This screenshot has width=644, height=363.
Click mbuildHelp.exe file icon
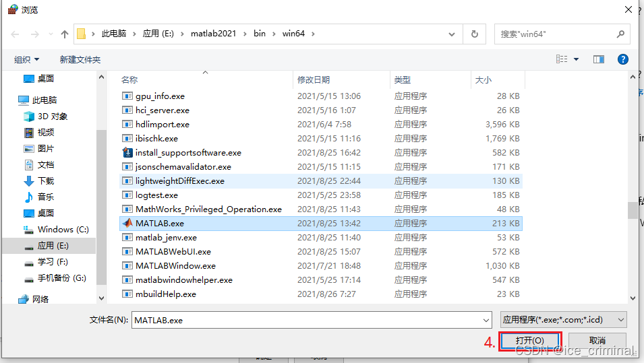pos(127,294)
